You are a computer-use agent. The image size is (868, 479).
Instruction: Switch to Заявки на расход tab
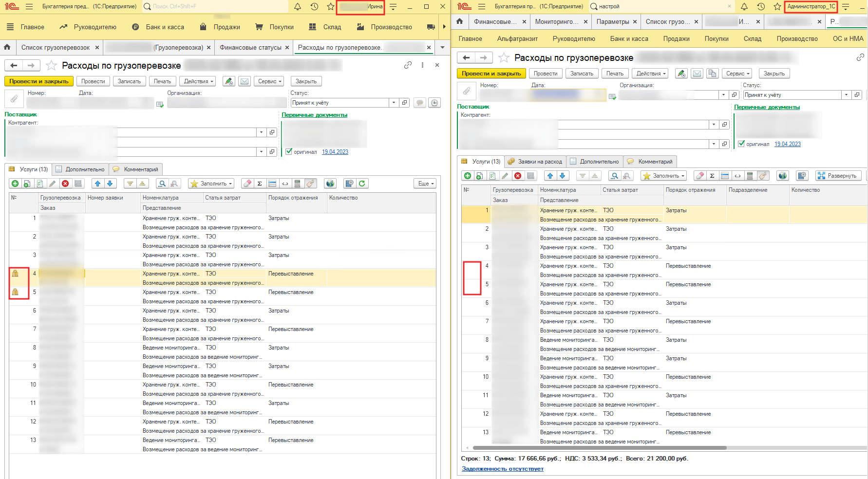tap(535, 162)
